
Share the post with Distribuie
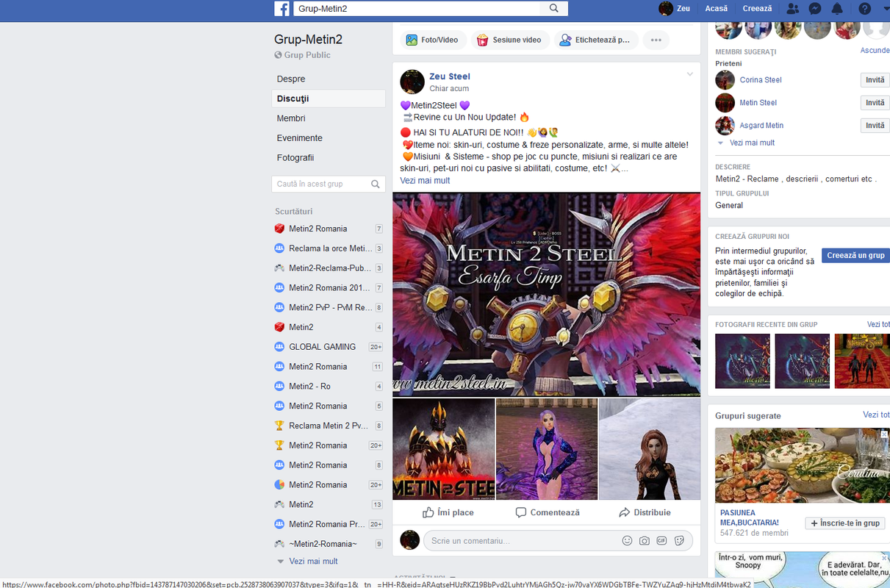[x=645, y=512]
